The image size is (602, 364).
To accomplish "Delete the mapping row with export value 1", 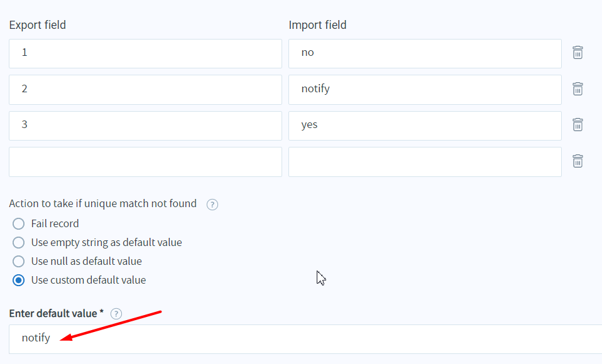I will 577,53.
